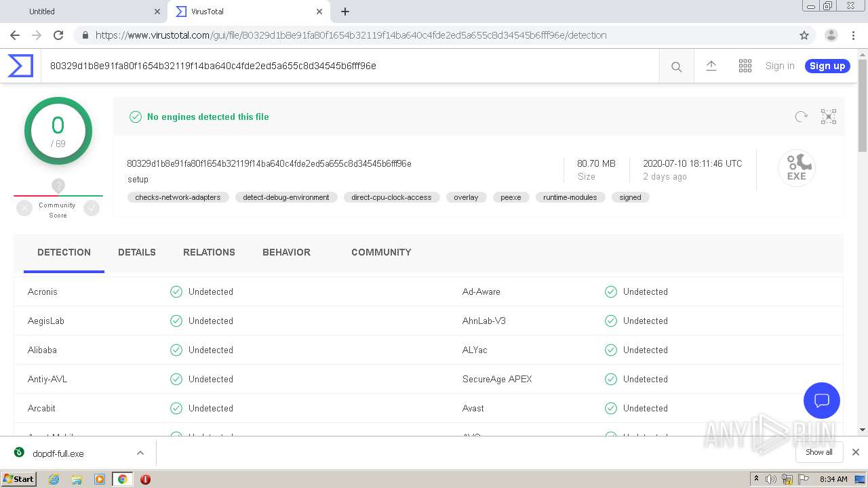Switch to the DETAILS tab

click(x=137, y=252)
